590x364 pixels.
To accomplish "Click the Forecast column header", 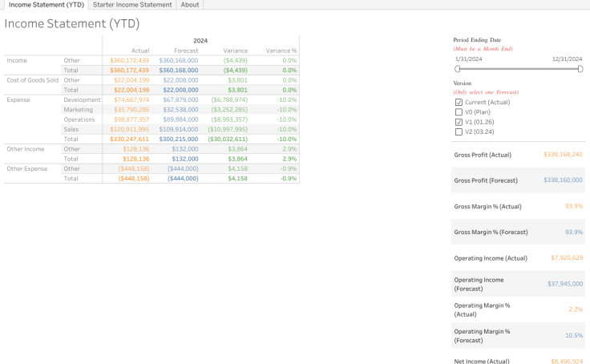I will click(x=186, y=51).
